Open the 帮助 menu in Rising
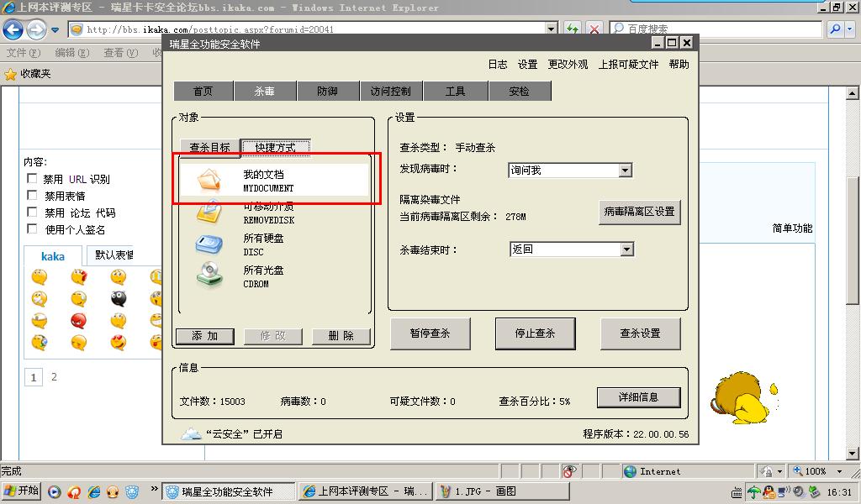861x504 pixels. pyautogui.click(x=679, y=64)
